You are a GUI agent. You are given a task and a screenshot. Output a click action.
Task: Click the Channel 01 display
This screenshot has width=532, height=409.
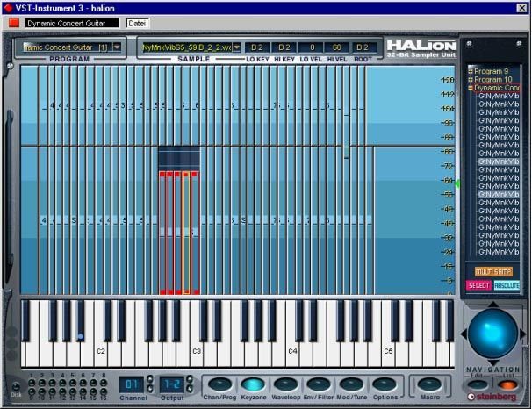132,384
